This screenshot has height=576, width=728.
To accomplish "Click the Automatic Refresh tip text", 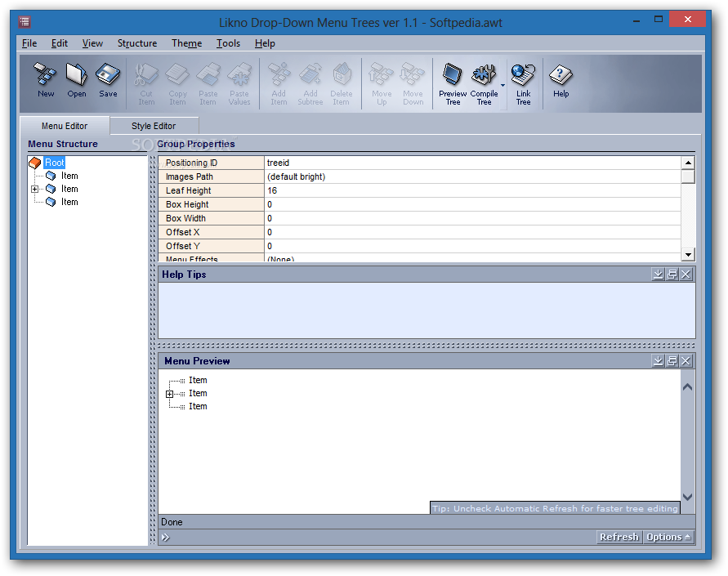I will pos(555,508).
